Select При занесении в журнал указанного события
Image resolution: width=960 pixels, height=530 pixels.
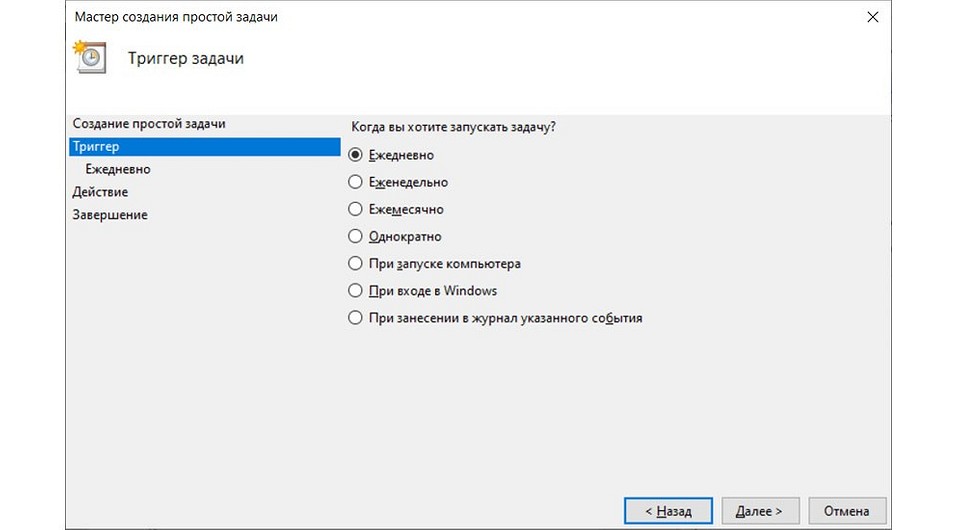click(355, 318)
